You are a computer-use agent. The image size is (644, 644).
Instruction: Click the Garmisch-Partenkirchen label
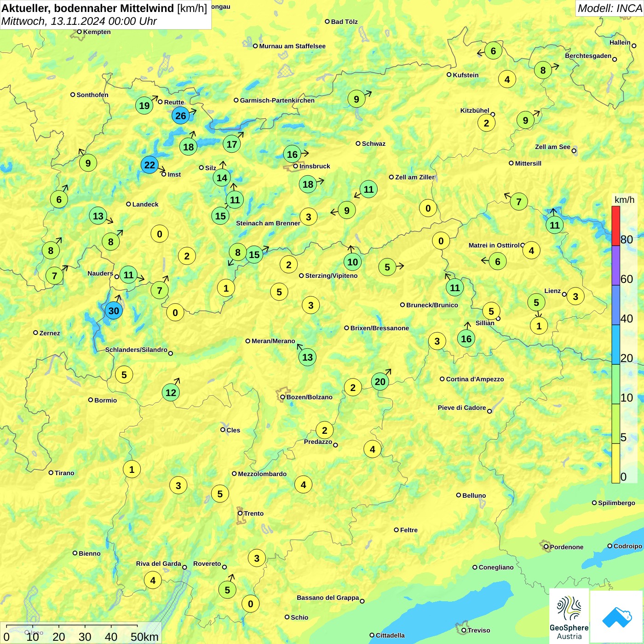click(x=277, y=100)
